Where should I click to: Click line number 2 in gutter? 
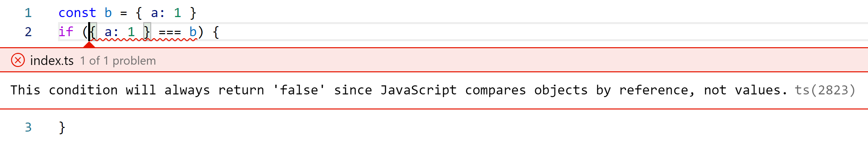28,32
